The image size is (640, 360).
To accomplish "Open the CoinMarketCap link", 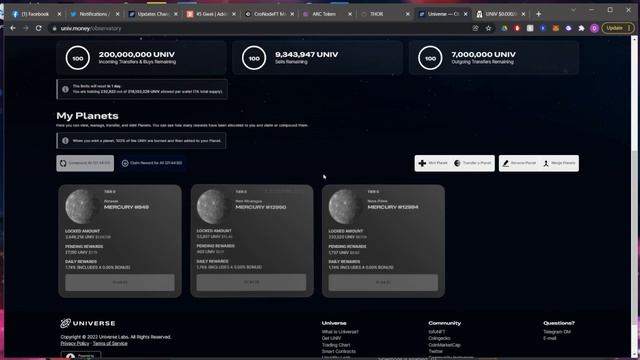I will [444, 345].
